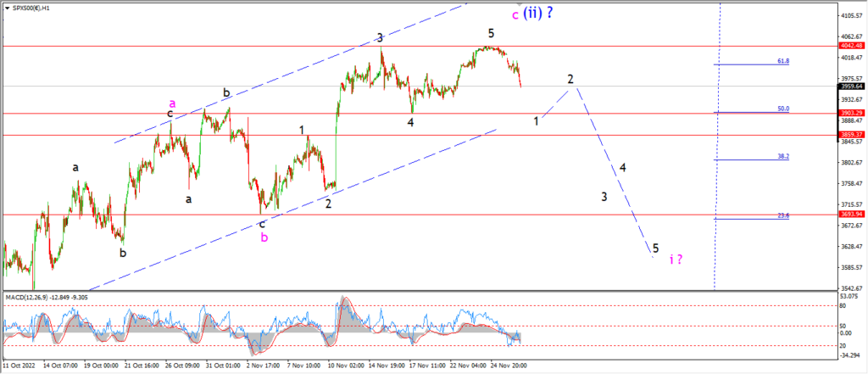Select the wave 5 label at the peak
Screen dimensions: 868x374
[x=491, y=33]
